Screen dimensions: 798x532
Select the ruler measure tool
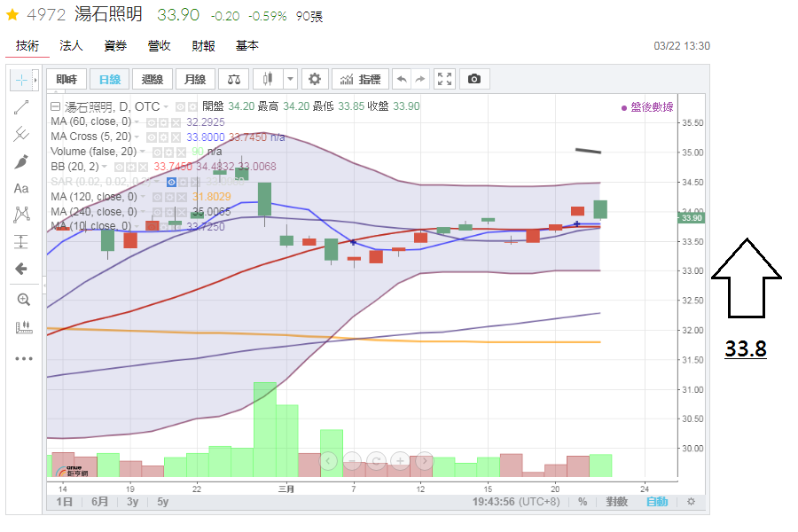click(x=23, y=327)
